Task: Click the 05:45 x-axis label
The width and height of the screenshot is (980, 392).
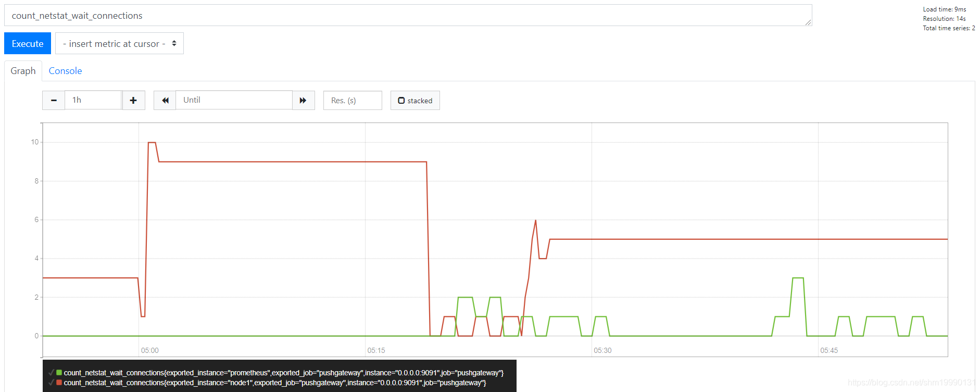Action: tap(829, 350)
